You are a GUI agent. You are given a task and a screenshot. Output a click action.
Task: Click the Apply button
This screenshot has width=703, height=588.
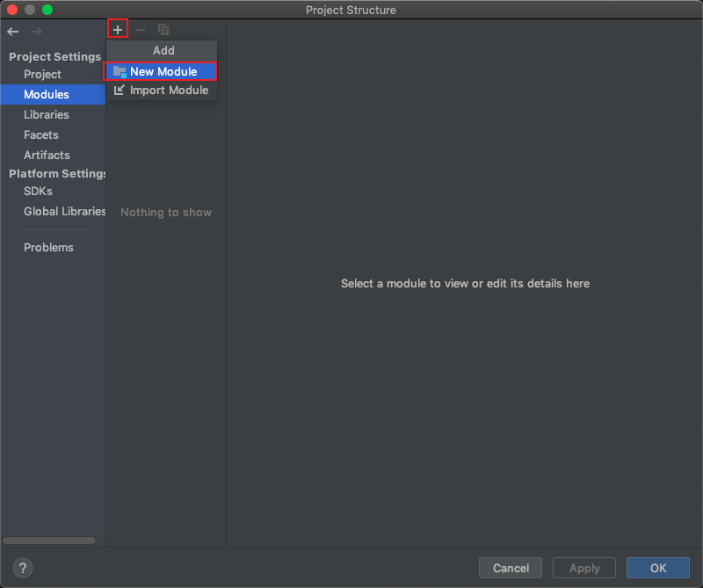tap(584, 568)
